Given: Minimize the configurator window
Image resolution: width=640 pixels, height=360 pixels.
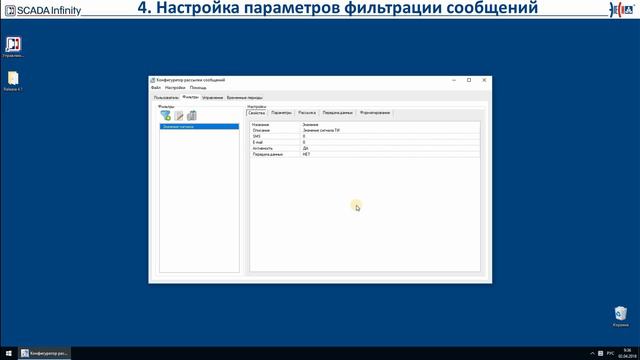Looking at the screenshot, I should 454,80.
